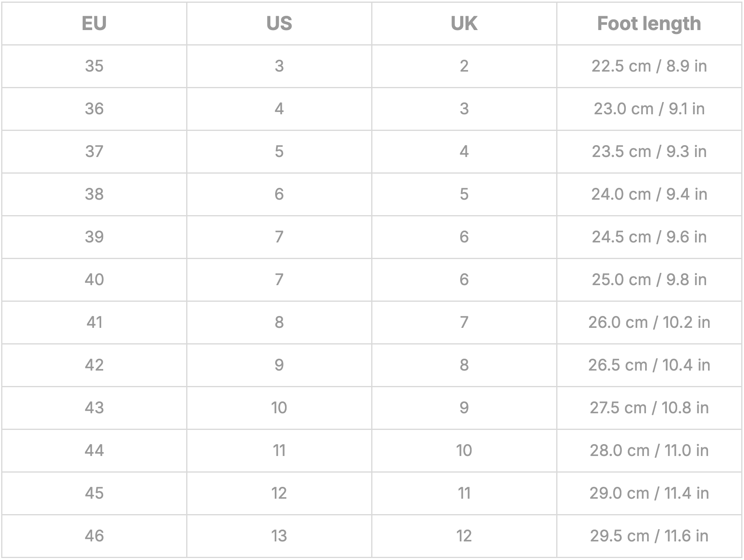The width and height of the screenshot is (744, 560).
Task: Select EU size 36 cell
Action: click(x=94, y=109)
